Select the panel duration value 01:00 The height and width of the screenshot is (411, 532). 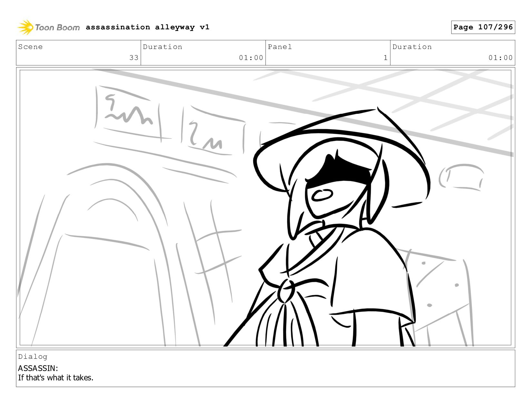500,58
